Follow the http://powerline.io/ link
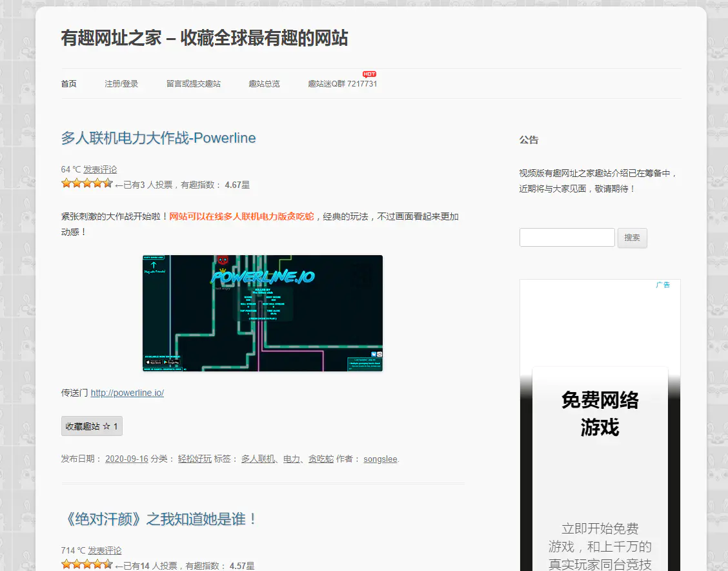 click(127, 393)
